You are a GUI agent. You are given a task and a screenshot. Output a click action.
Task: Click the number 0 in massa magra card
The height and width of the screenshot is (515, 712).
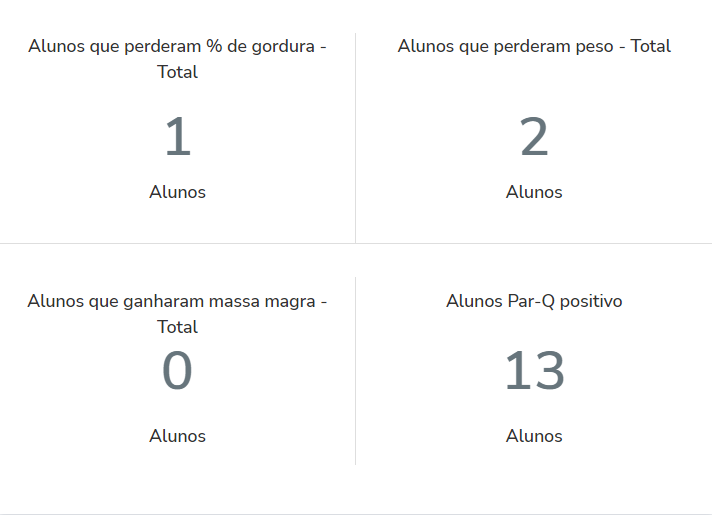(x=177, y=371)
